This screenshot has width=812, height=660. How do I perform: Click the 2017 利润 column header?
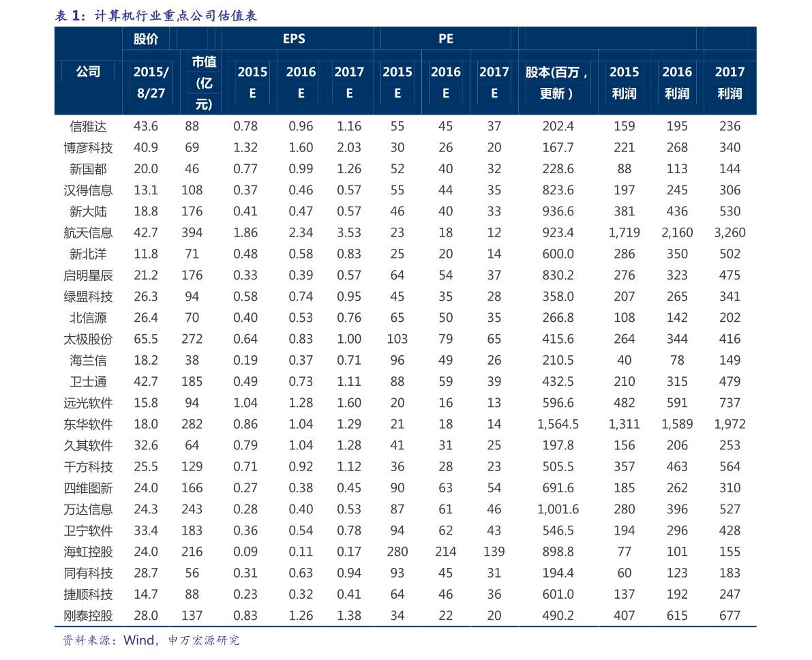730,83
